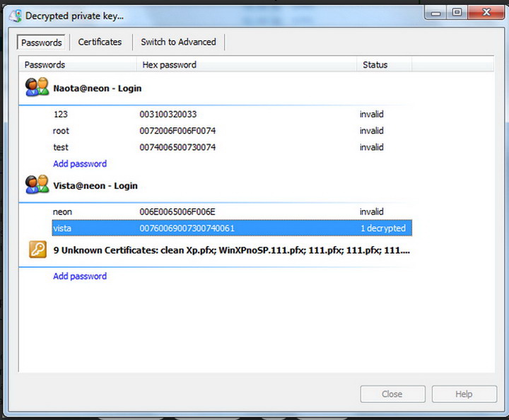Click the Unknown Certificates key icon
The width and height of the screenshot is (509, 420).
[37, 250]
